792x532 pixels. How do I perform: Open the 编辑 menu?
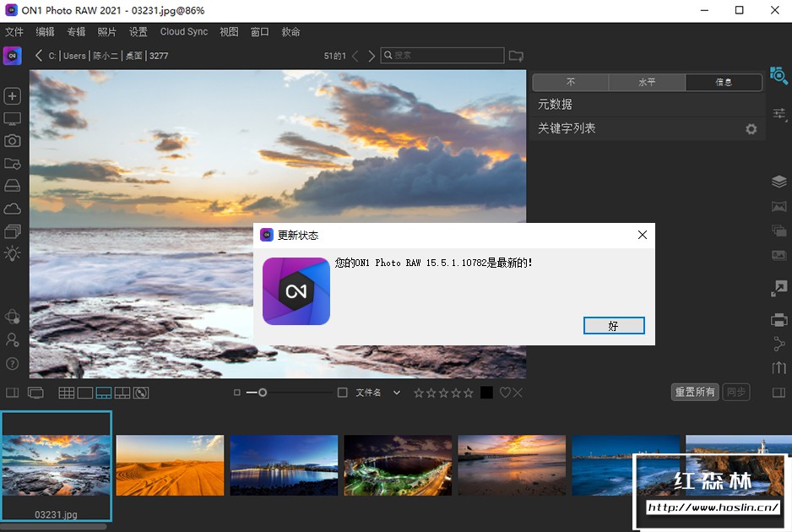point(45,32)
